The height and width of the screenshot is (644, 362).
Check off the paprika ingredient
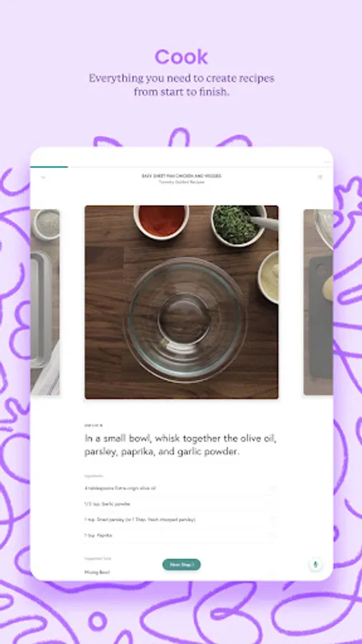click(273, 535)
